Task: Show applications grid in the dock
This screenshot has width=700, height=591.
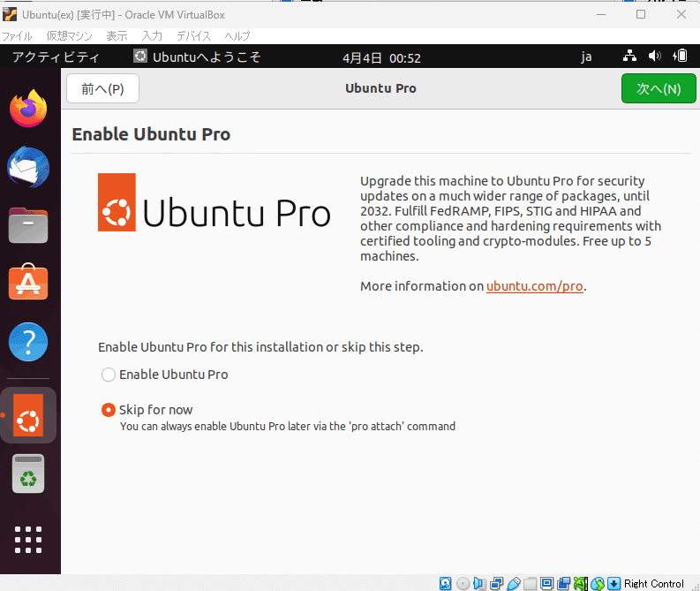Action: point(28,540)
